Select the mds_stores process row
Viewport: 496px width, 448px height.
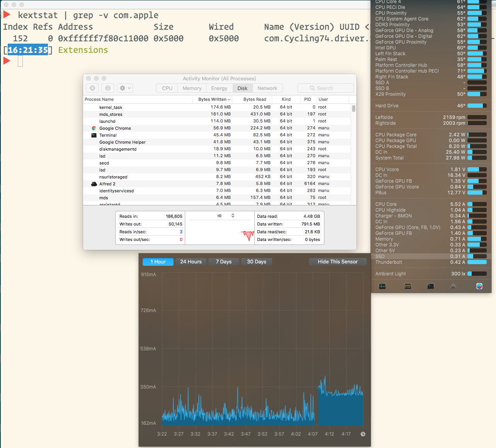pyautogui.click(x=217, y=114)
